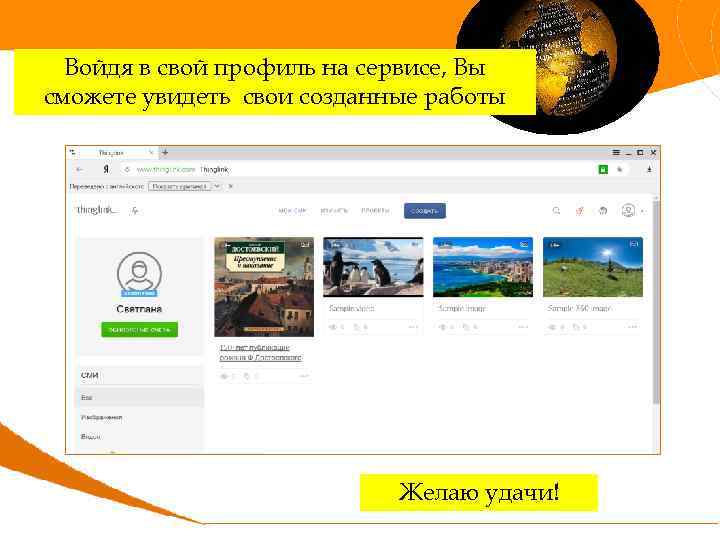Screen dimensions: 720x540
Task: Open the first menu item 'Мои СМИ'
Action: (292, 211)
